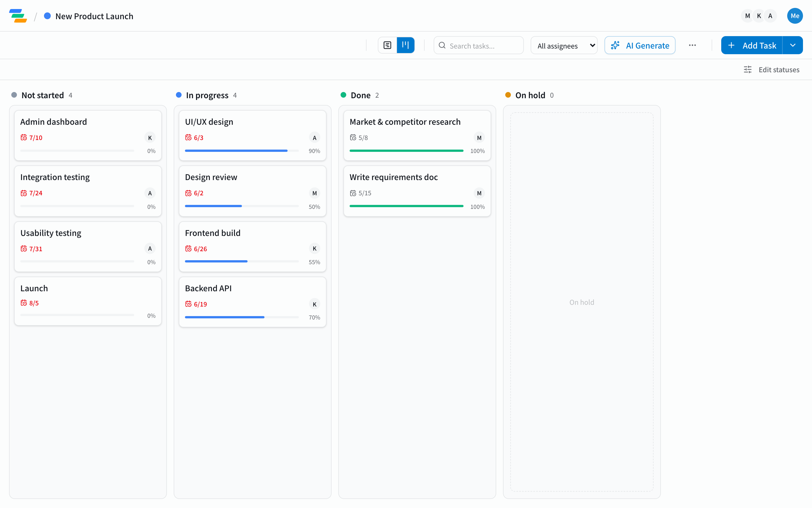The width and height of the screenshot is (812, 508).
Task: Switch to board view
Action: point(405,45)
